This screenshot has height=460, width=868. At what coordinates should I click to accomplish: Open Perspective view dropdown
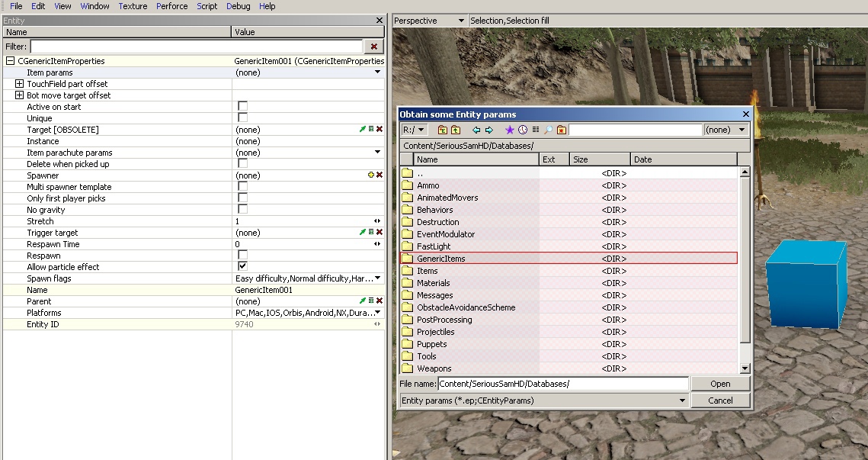coord(429,21)
